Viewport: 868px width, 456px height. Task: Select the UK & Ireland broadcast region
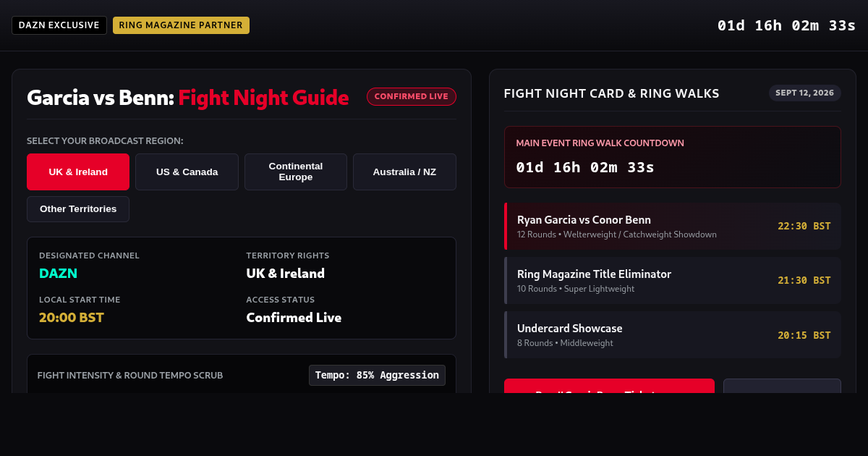coord(78,172)
